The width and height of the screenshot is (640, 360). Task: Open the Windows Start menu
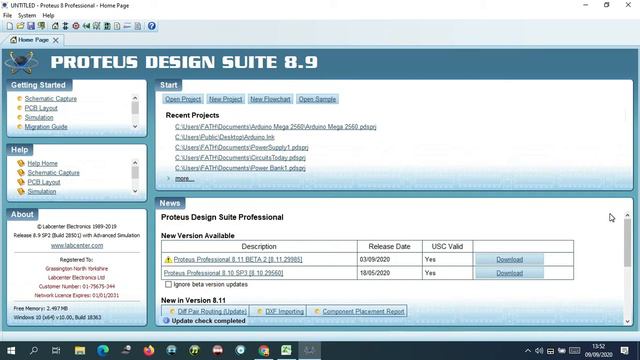(x=11, y=351)
